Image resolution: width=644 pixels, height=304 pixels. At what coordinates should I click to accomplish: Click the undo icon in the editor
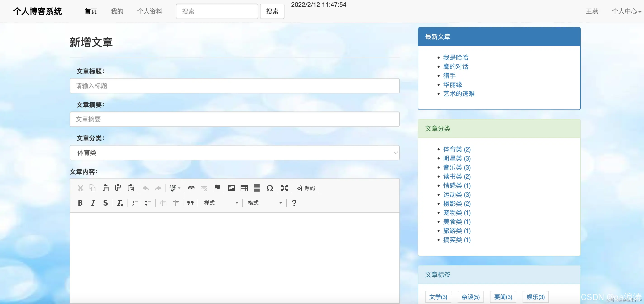click(145, 188)
